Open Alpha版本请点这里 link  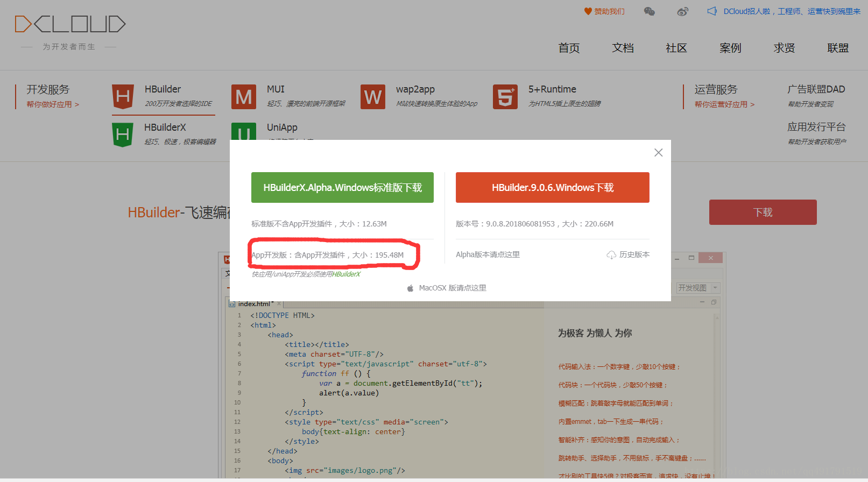click(488, 254)
